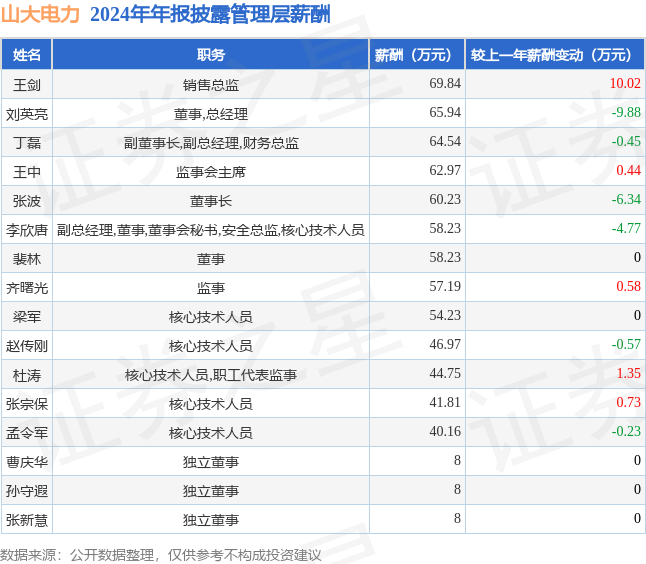The image size is (646, 564).
Task: Click salary value 62.97
Action: click(x=445, y=170)
